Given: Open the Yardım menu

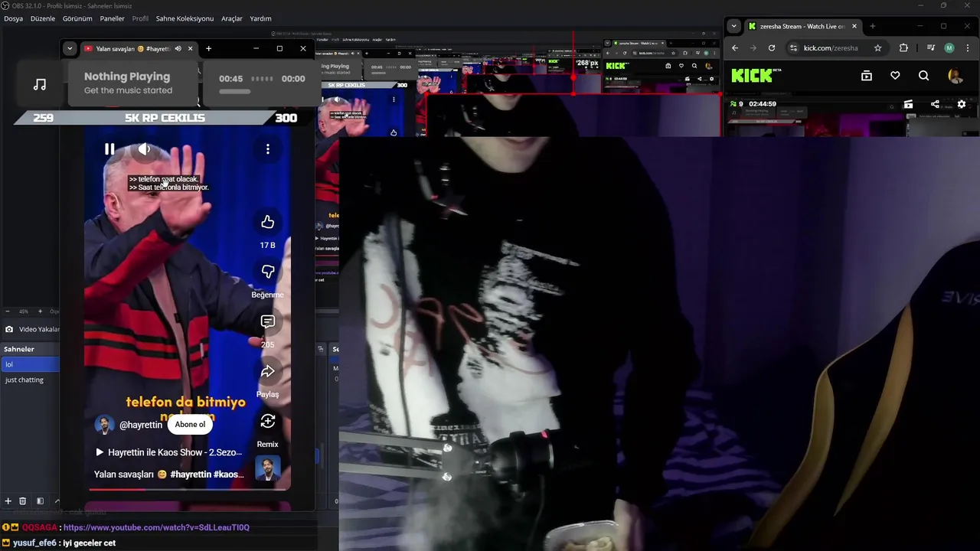Looking at the screenshot, I should (x=260, y=18).
